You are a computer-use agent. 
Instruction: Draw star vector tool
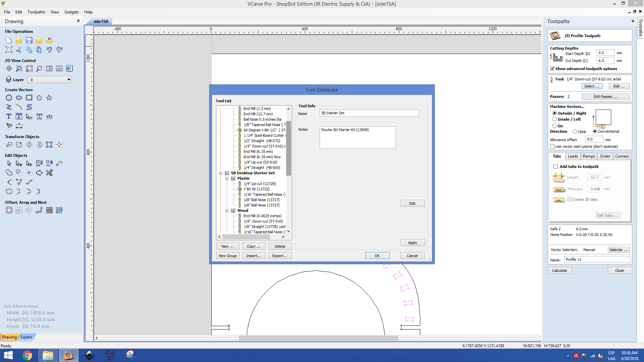(49, 98)
